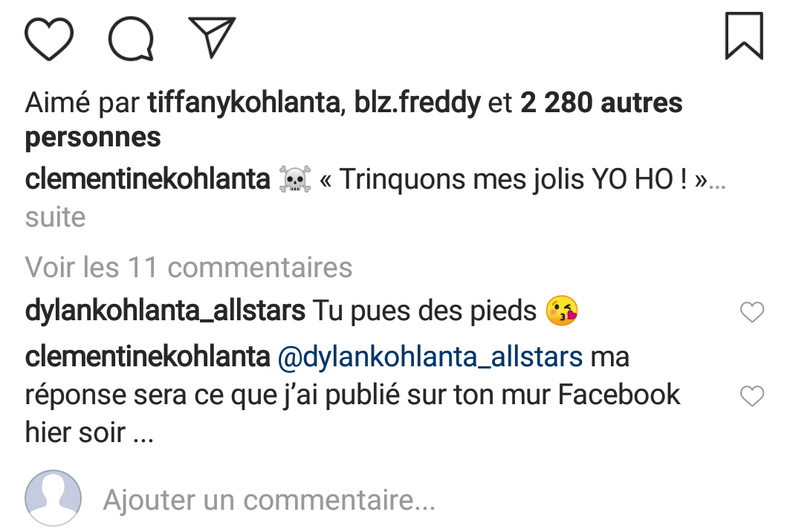The width and height of the screenshot is (793, 532).
Task: Open comments via the speech bubble icon
Action: coord(131,39)
